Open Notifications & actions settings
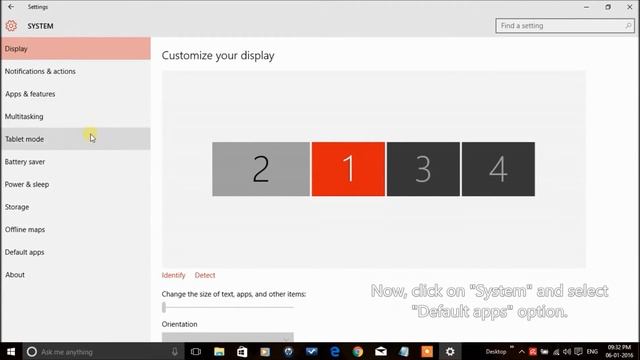640x360 pixels. tap(76, 71)
